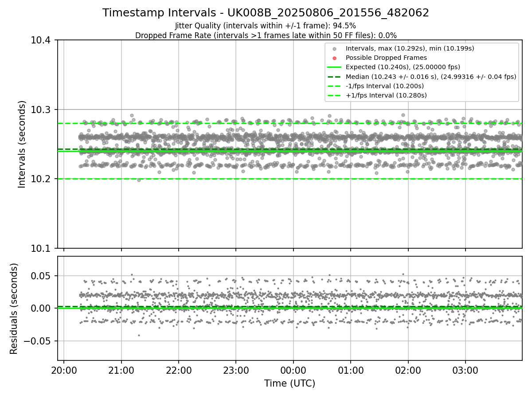The image size is (532, 399).
Task: Click the 'Time (UTC)' x-axis label
Action: click(x=289, y=383)
